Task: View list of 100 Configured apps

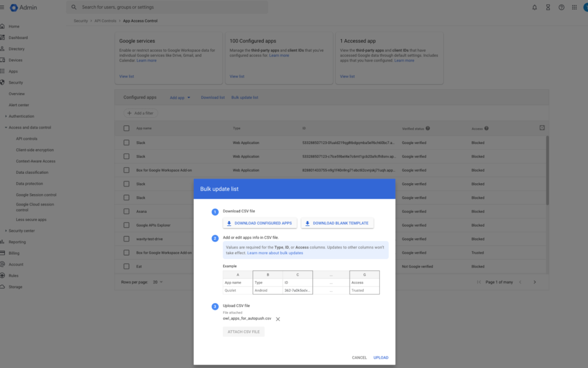Action: tap(237, 77)
